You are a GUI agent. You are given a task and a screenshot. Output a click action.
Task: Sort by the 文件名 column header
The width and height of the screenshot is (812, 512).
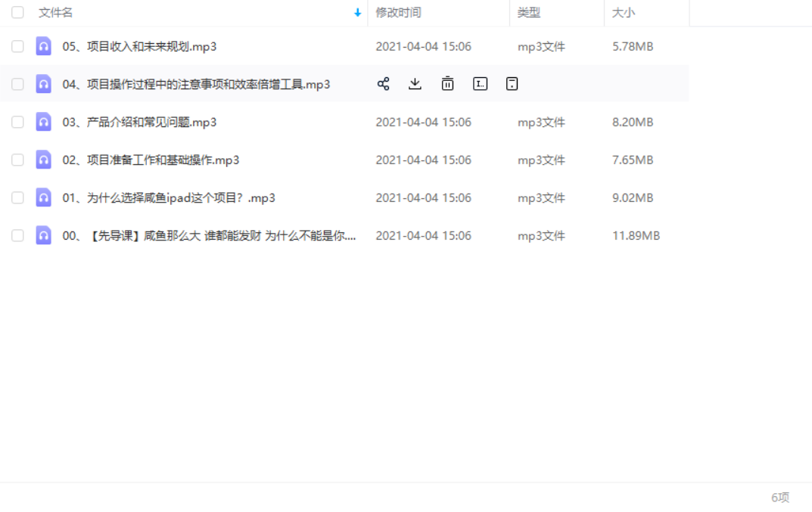55,12
